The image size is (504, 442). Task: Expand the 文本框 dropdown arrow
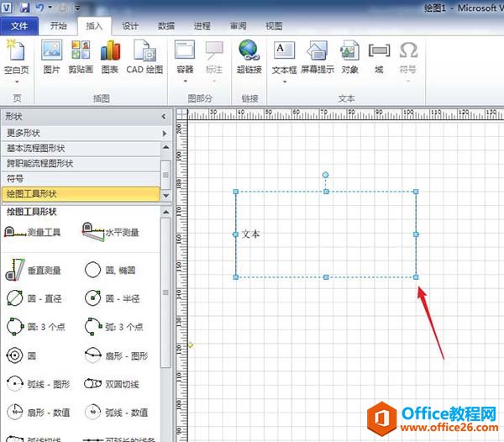coord(285,82)
